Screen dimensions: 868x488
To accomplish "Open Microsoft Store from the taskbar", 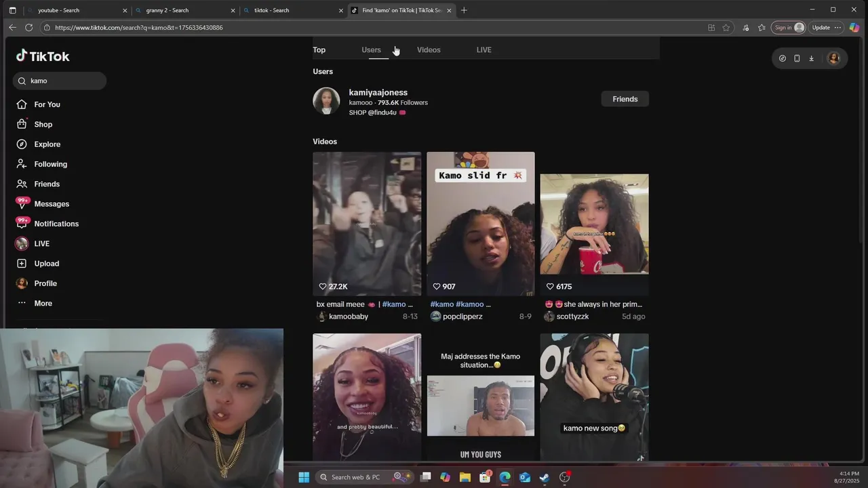I will point(485,477).
